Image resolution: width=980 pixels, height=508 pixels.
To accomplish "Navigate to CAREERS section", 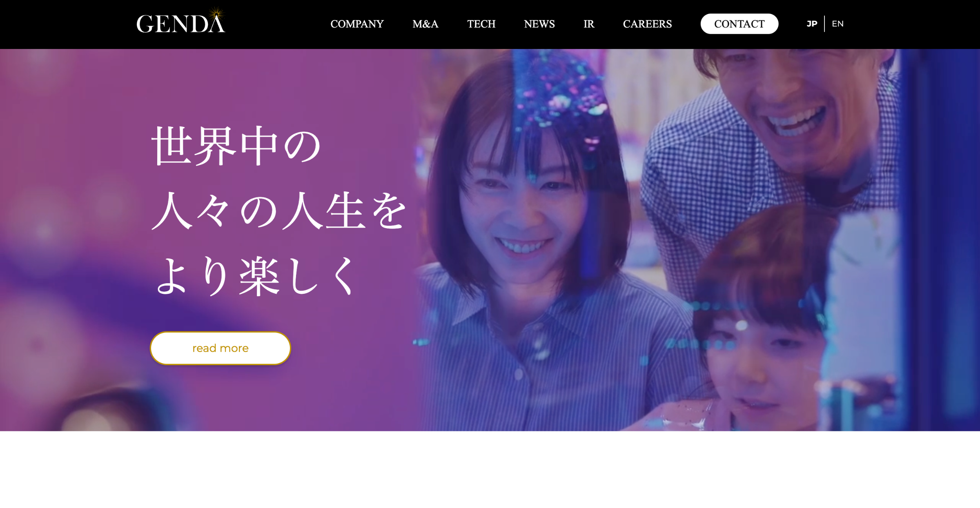I will [x=647, y=24].
